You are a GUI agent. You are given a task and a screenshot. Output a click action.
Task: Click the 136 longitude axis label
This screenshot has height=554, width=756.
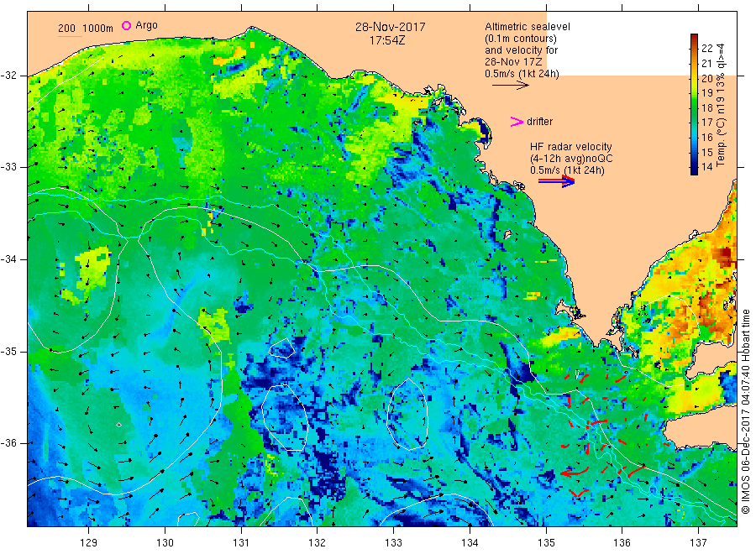622,543
